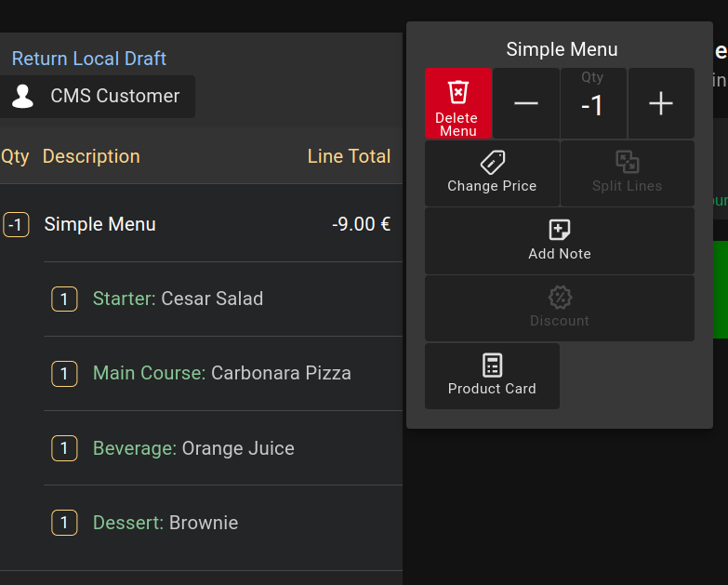Click the Add Note icon

point(560,230)
